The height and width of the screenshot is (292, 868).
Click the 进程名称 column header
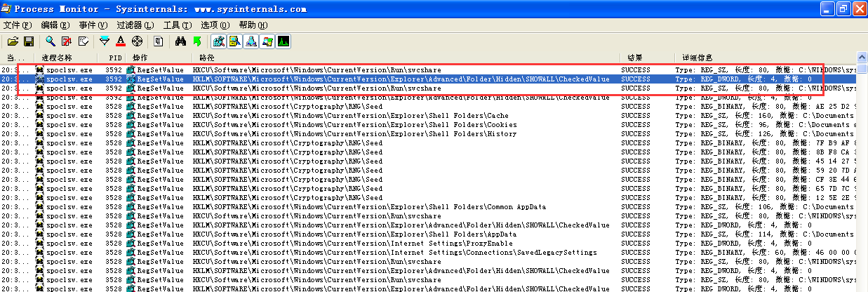coord(56,57)
